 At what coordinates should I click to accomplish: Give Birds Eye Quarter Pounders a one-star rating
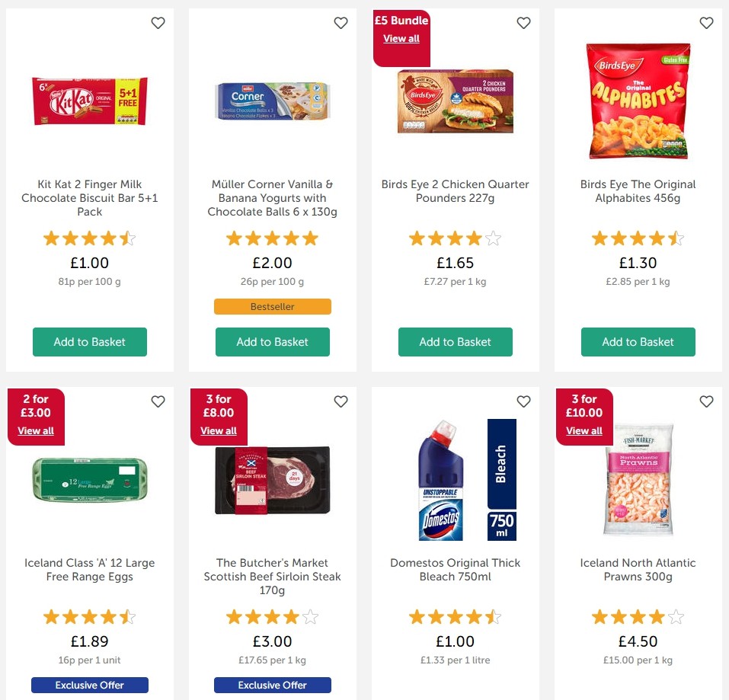coord(417,238)
